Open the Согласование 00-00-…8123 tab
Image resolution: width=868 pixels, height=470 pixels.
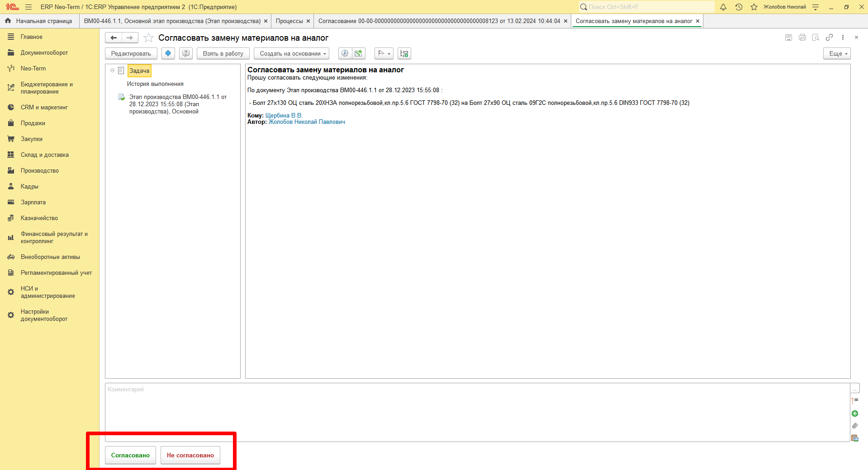[x=439, y=21]
